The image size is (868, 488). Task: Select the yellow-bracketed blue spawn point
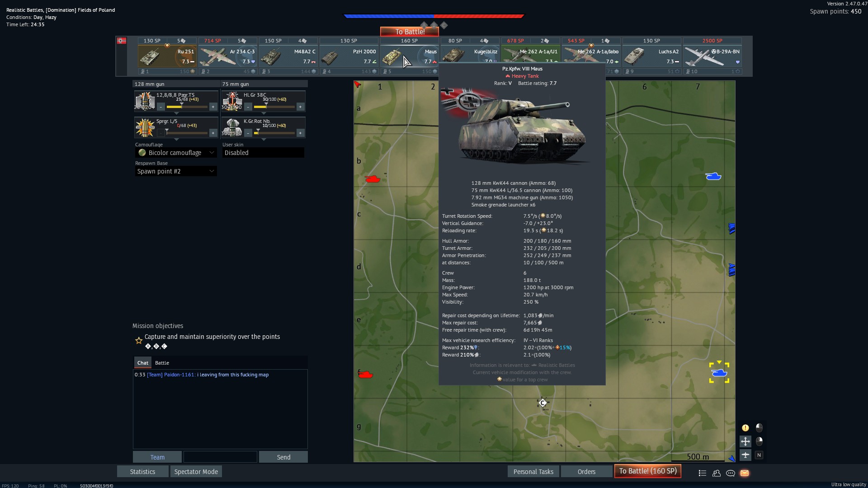pos(719,373)
